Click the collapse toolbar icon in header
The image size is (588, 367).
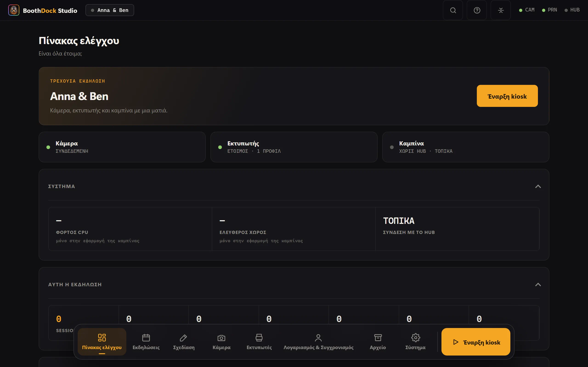click(x=500, y=10)
